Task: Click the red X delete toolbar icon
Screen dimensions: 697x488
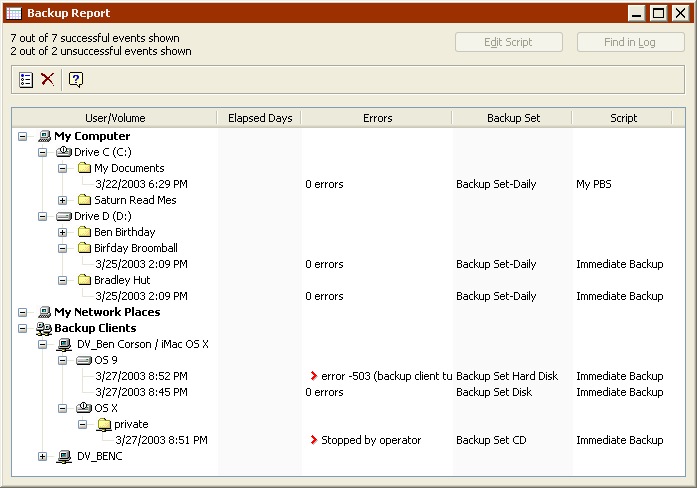Action: point(48,80)
